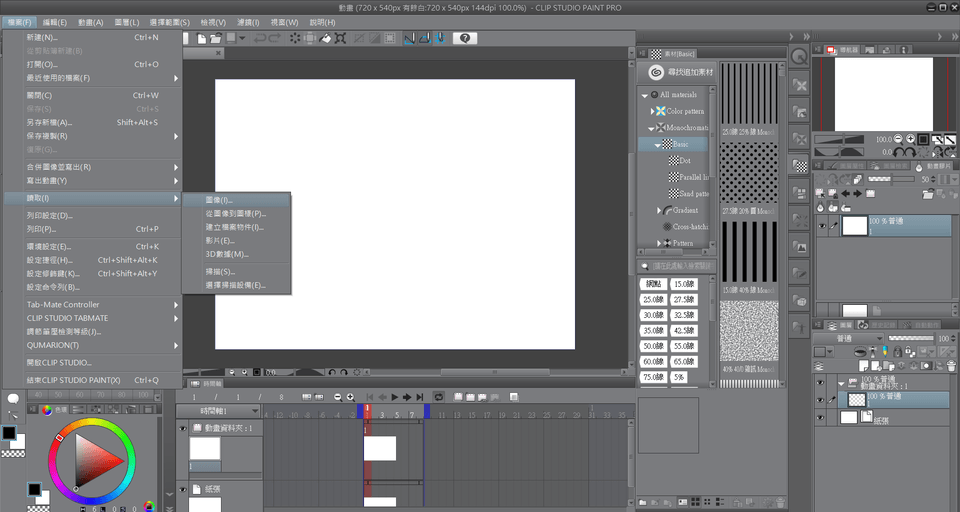Zoom in on the Navigator panel
Screen dimensions: 960x512
point(910,139)
